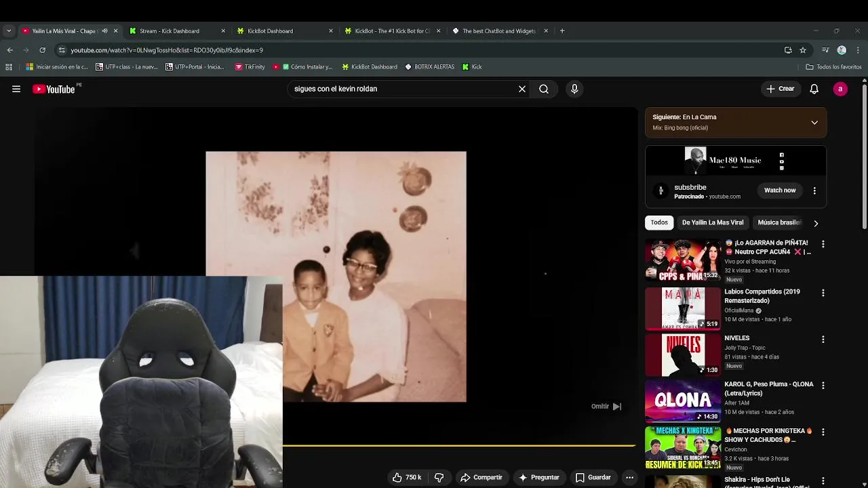Like the video with 750 k likes
The height and width of the screenshot is (488, 868).
coord(407,477)
